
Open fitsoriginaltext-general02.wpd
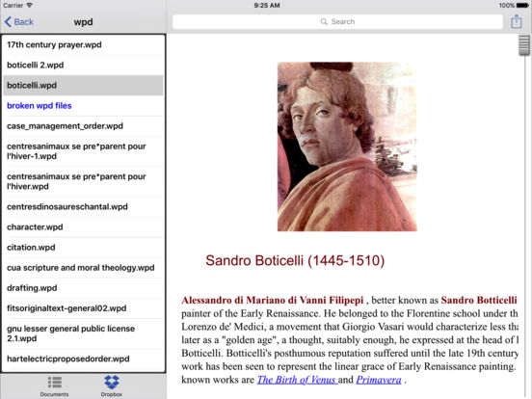coord(83,308)
